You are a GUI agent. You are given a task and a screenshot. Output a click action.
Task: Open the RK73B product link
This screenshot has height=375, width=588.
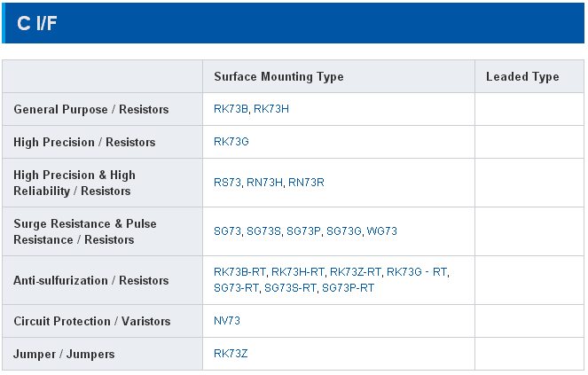(x=231, y=109)
